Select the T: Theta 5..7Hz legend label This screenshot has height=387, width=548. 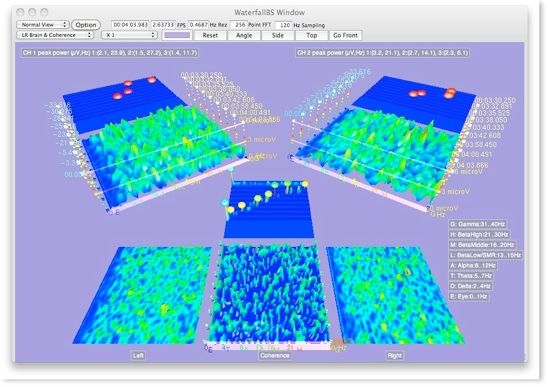(x=471, y=276)
